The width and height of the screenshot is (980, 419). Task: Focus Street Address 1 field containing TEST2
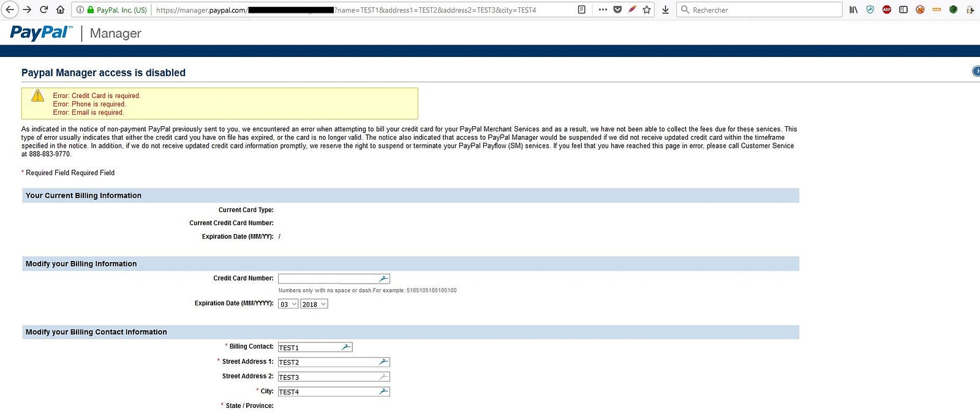click(x=334, y=362)
